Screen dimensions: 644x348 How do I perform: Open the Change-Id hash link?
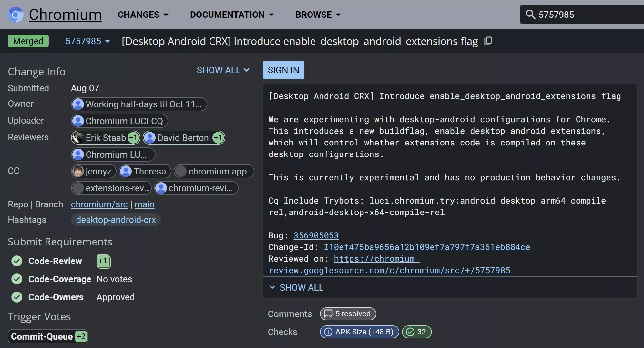coord(427,247)
